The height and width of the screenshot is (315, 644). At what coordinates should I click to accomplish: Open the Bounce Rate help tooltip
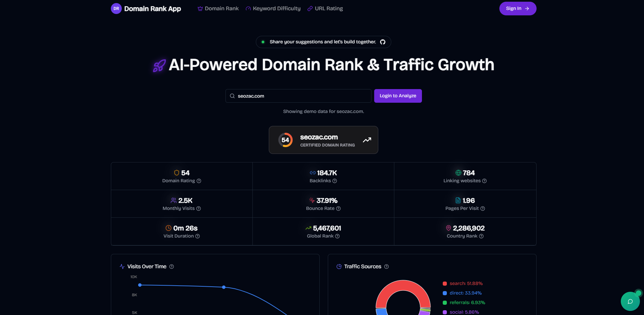(338, 209)
